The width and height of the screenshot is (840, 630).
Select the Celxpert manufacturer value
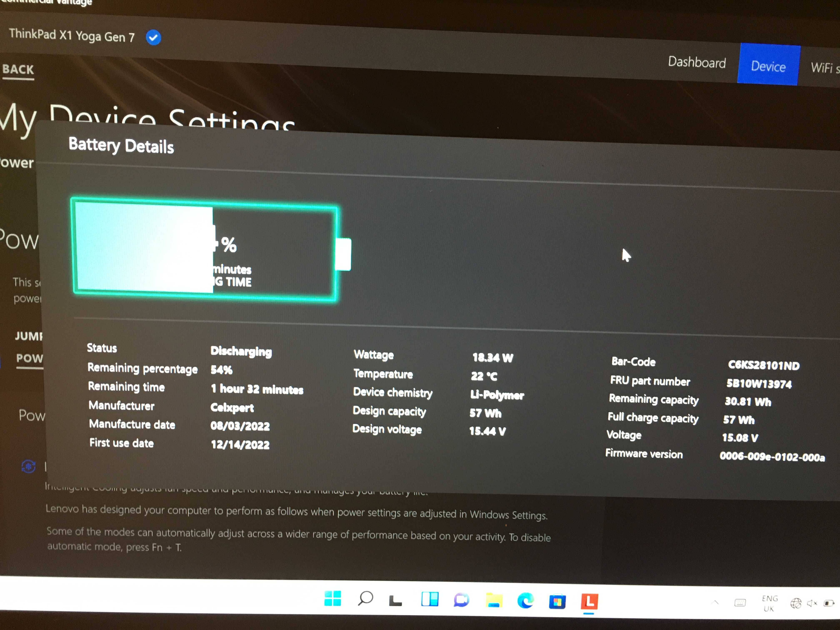click(x=232, y=408)
